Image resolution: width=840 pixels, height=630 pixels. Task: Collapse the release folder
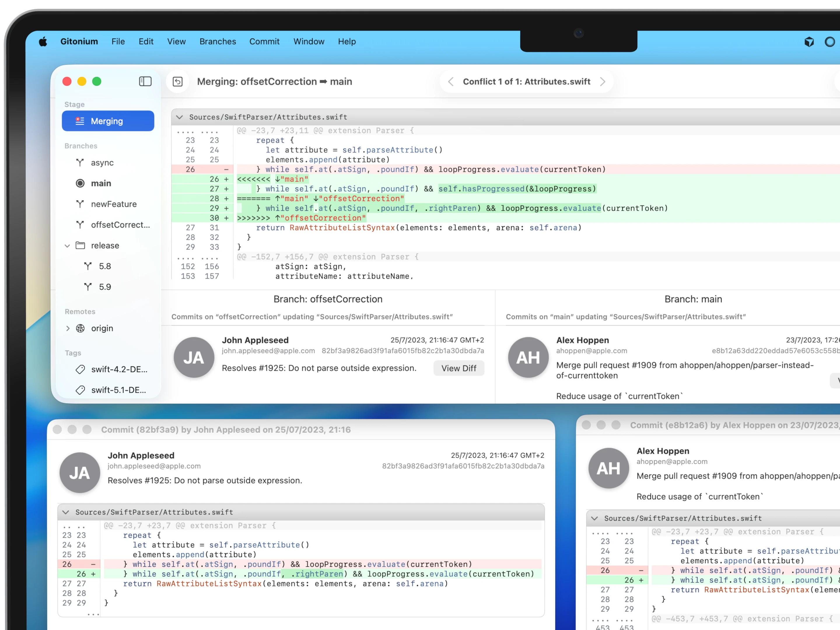pos(67,246)
